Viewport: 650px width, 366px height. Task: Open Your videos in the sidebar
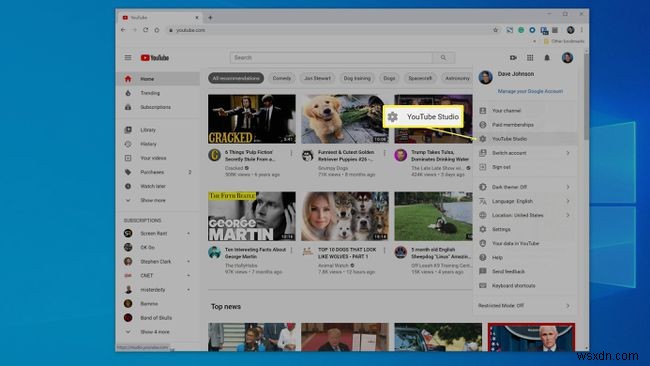point(158,158)
